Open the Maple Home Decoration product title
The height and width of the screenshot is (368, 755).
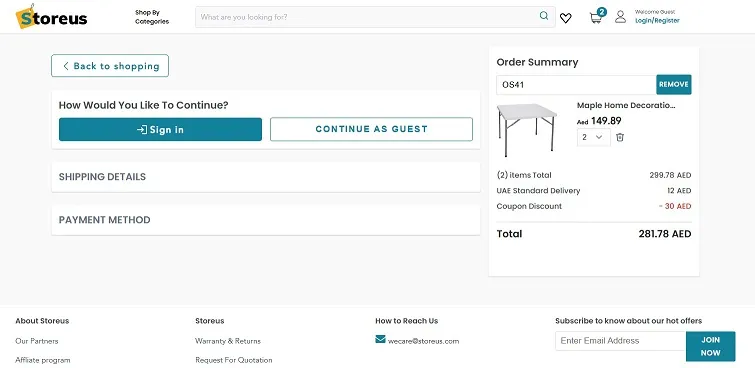coord(626,105)
